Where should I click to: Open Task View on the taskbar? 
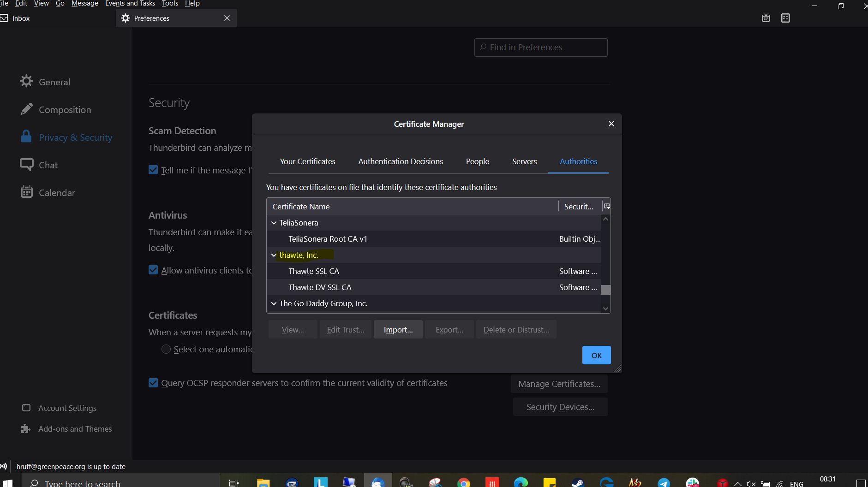pos(234,483)
